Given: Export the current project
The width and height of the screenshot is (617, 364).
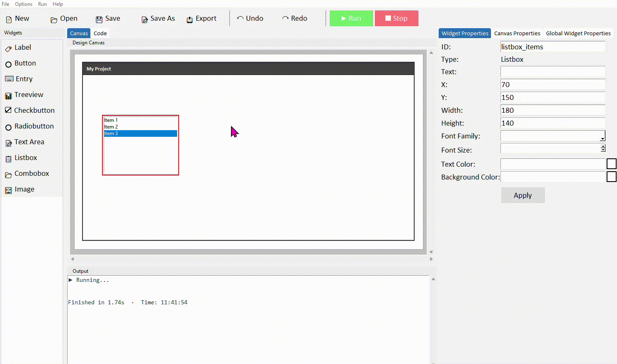Looking at the screenshot, I should point(202,18).
